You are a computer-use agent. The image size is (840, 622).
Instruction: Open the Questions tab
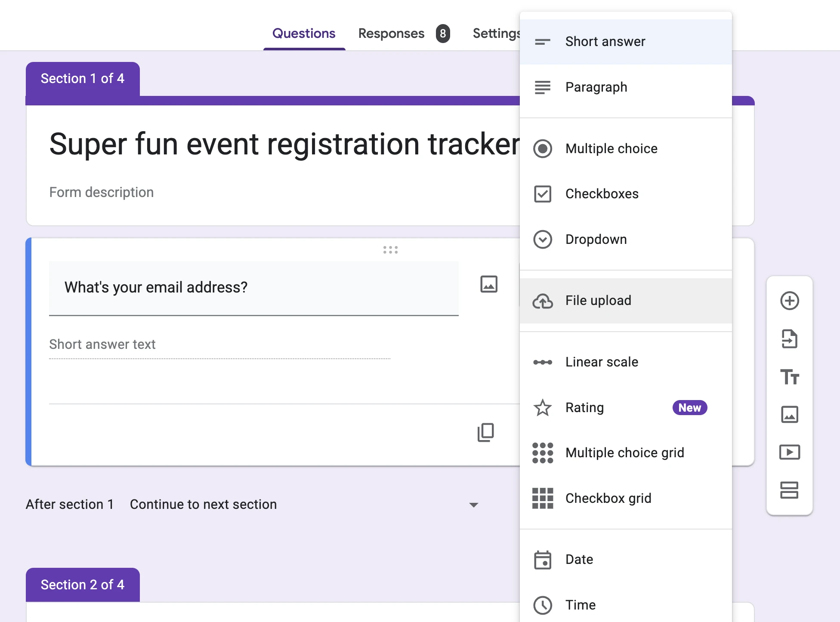[304, 34]
